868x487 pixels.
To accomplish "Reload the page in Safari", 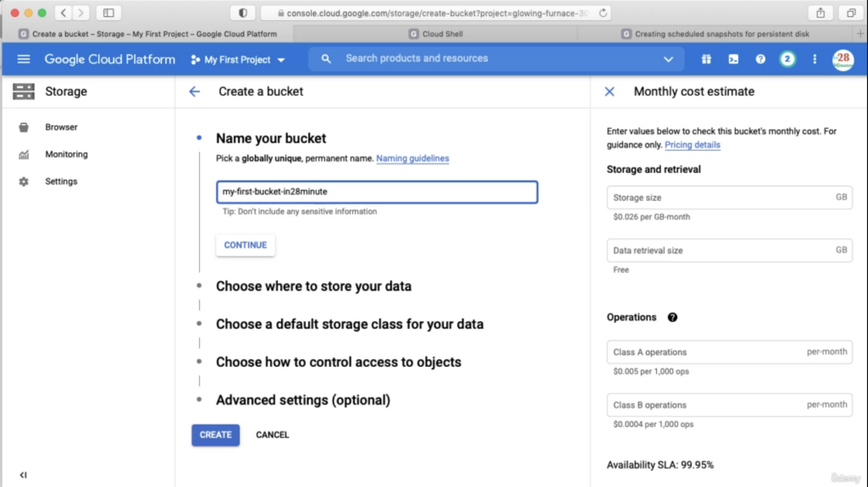I will click(x=603, y=13).
